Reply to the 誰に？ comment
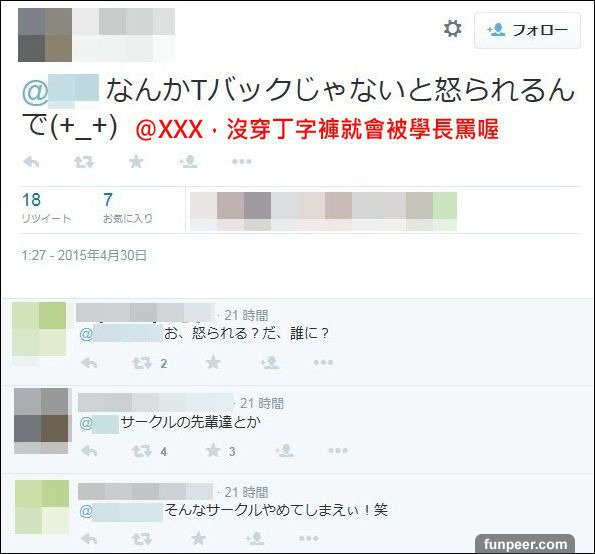Screen dimensions: 595x554 click(90, 363)
